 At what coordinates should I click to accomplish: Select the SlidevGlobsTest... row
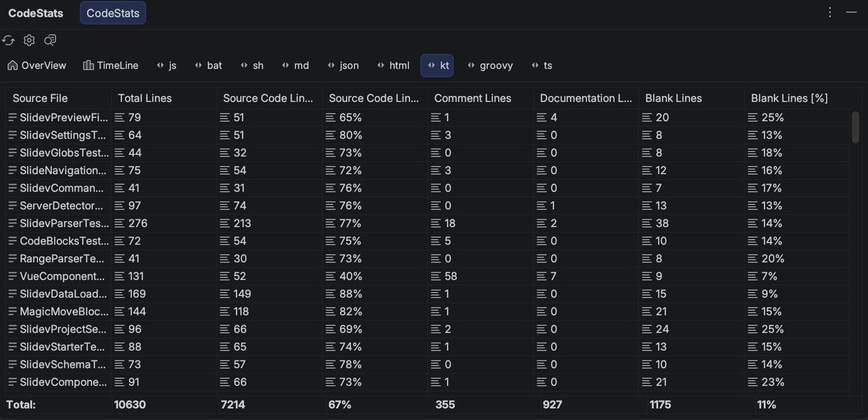click(428, 153)
